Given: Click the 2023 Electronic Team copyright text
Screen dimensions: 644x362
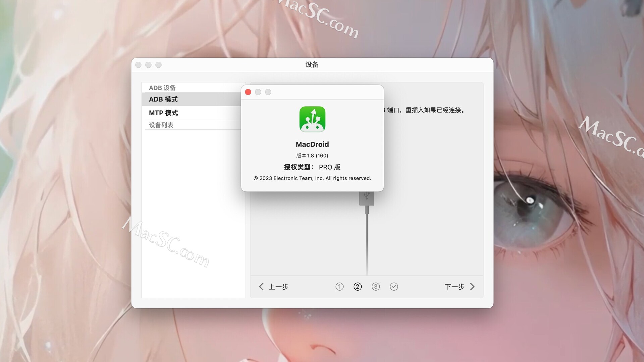Looking at the screenshot, I should (x=312, y=178).
